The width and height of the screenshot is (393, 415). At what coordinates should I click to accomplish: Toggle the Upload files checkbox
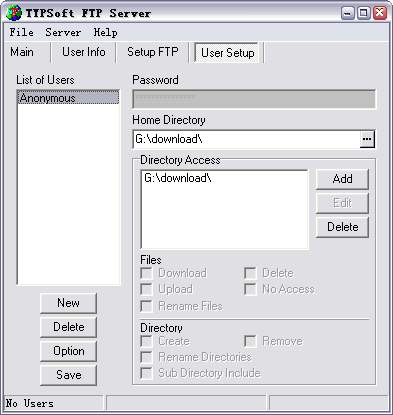coord(146,289)
